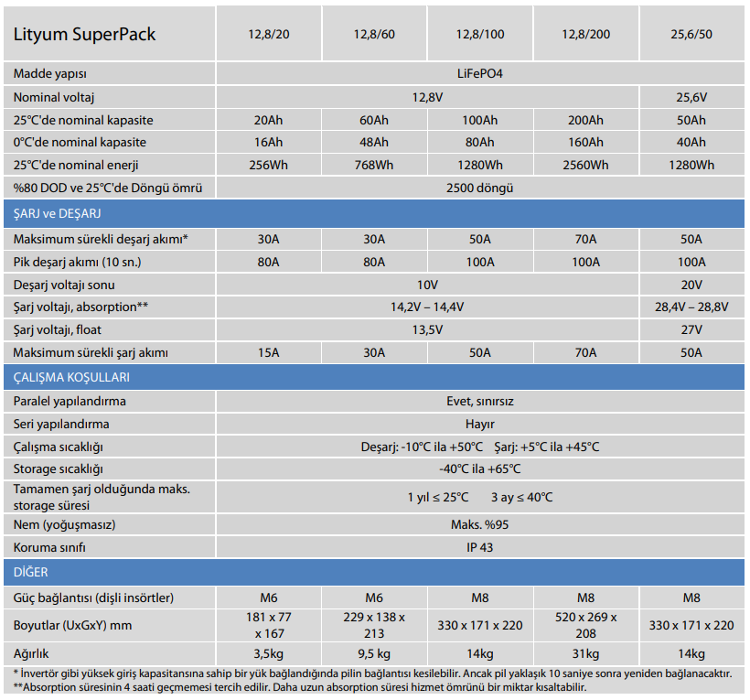Select the 2560Wh nominal energy cell

585,166
